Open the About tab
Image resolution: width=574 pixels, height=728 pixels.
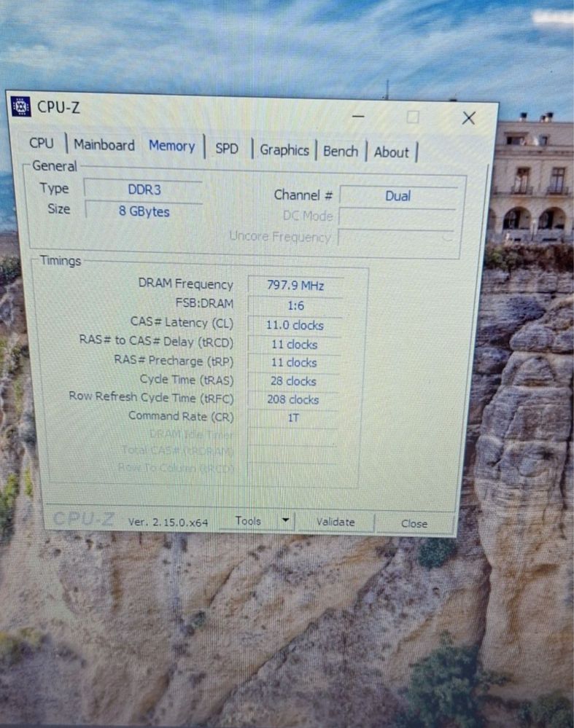point(392,152)
